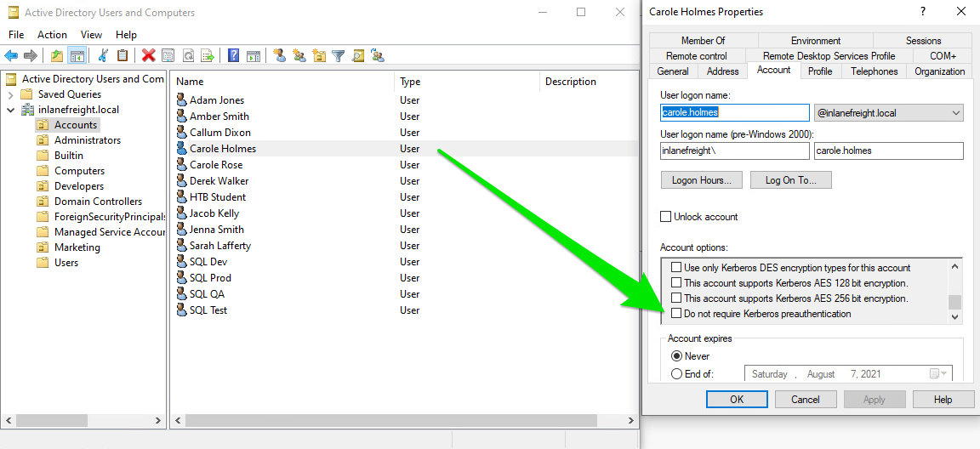Image resolution: width=980 pixels, height=449 pixels.
Task: Click the Export list toolbar icon
Action: pos(207,56)
